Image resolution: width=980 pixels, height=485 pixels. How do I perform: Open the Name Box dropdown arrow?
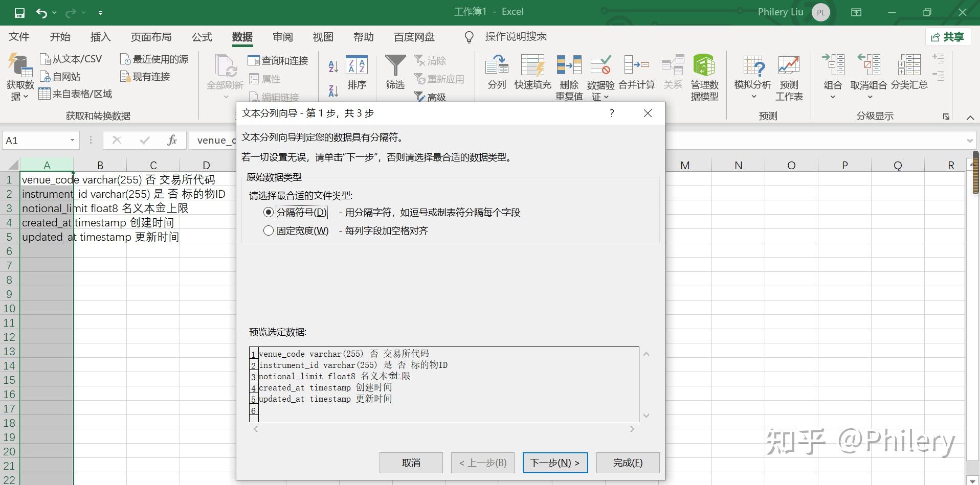pyautogui.click(x=72, y=140)
